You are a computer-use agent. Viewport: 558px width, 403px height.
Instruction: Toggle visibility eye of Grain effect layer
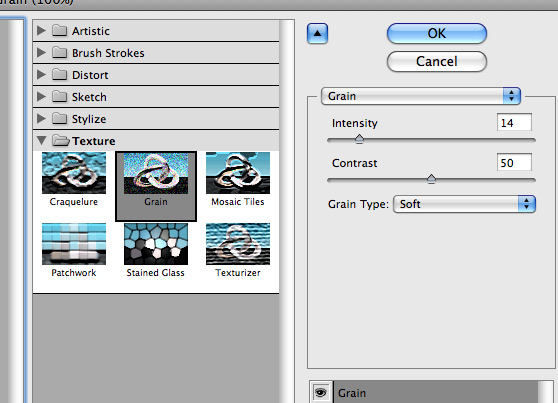[x=321, y=393]
